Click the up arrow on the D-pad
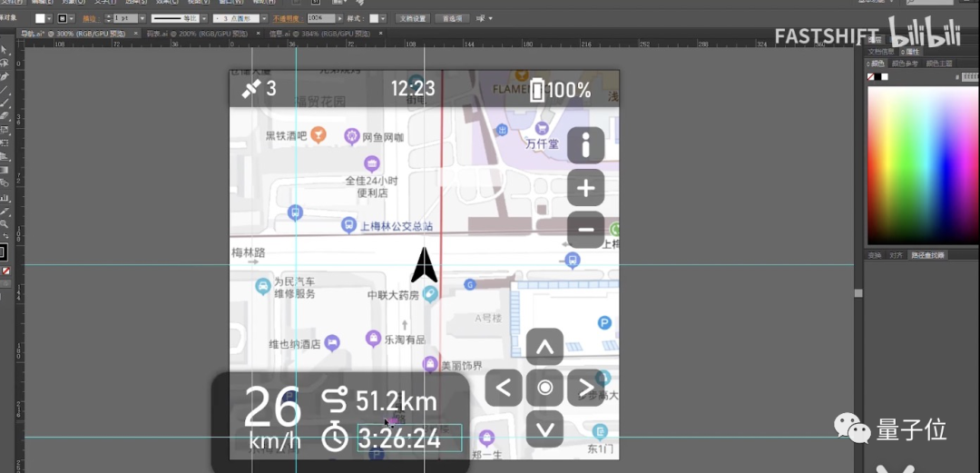Screen dimensions: 980x473 [544, 347]
